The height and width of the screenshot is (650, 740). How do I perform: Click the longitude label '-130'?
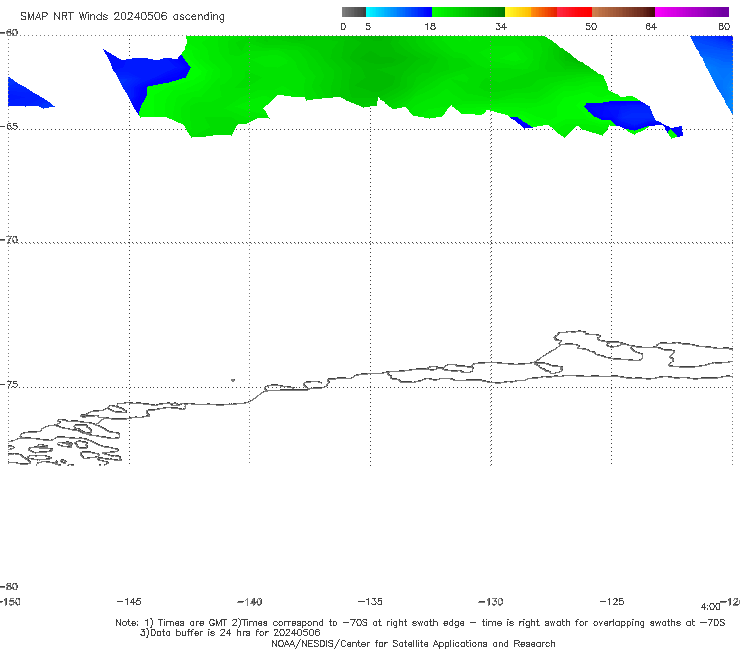[x=491, y=602]
